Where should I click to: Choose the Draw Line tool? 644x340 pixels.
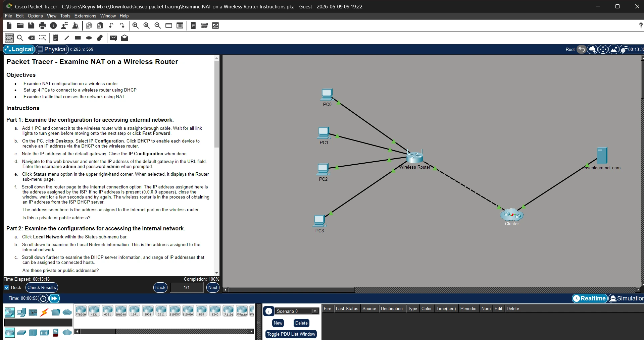point(67,38)
